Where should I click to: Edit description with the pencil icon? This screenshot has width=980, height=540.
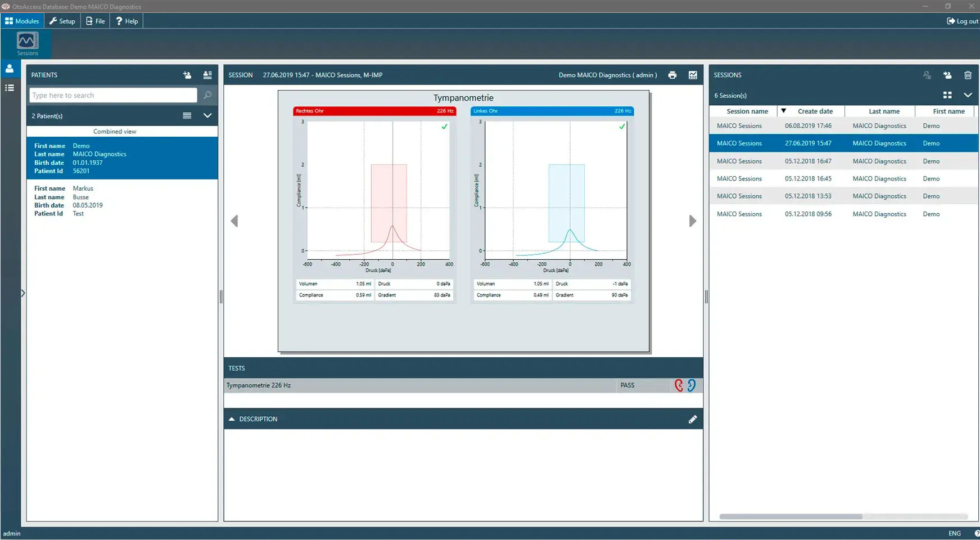coord(693,419)
